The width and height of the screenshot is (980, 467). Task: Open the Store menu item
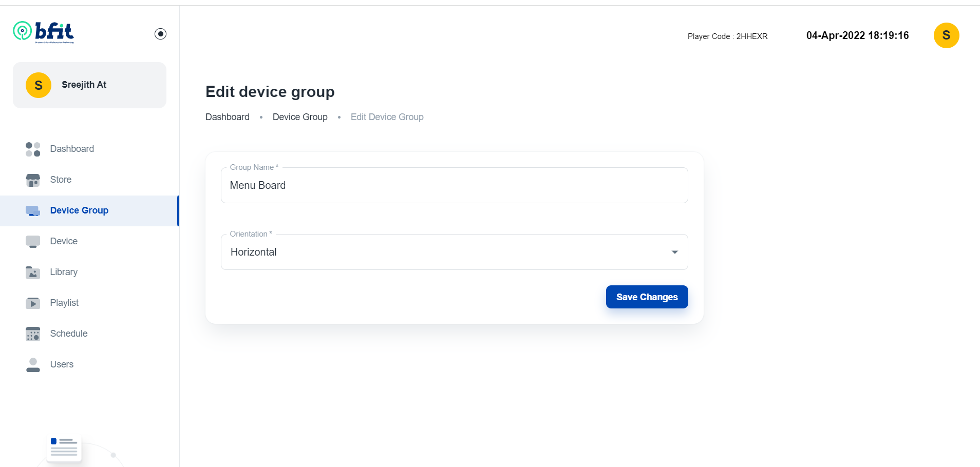click(x=89, y=180)
